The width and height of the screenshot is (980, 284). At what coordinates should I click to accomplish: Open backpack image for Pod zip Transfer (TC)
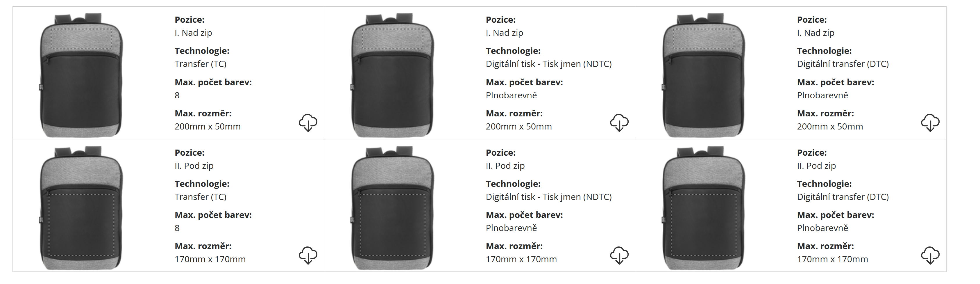[81, 207]
